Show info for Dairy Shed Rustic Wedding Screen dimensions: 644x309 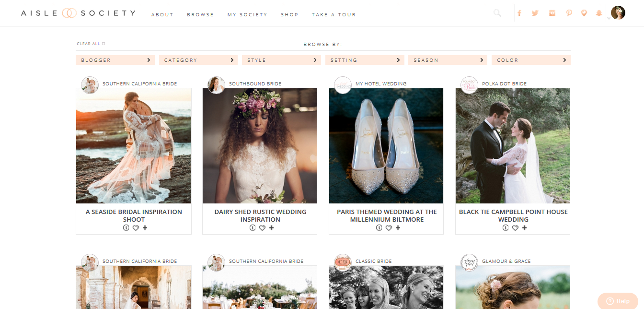(x=253, y=228)
